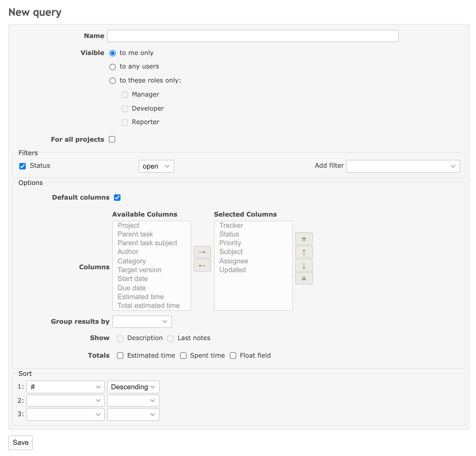Viewport: 476px width, 456px height.
Task: Toggle Spent time totals checkbox
Action: 183,356
